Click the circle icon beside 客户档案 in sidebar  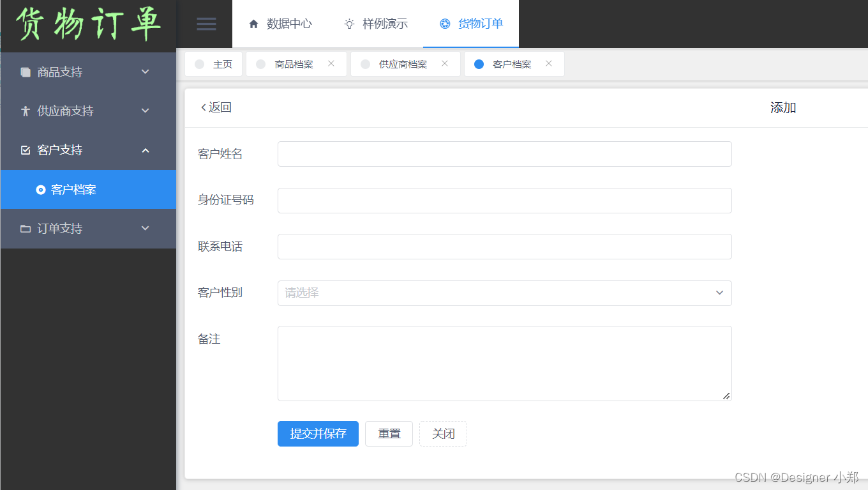point(41,190)
